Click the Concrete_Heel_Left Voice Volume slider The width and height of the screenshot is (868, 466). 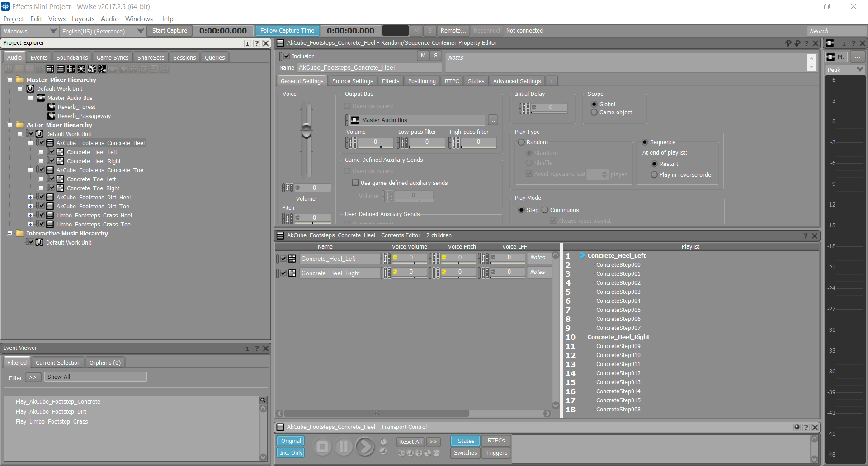pos(409,259)
